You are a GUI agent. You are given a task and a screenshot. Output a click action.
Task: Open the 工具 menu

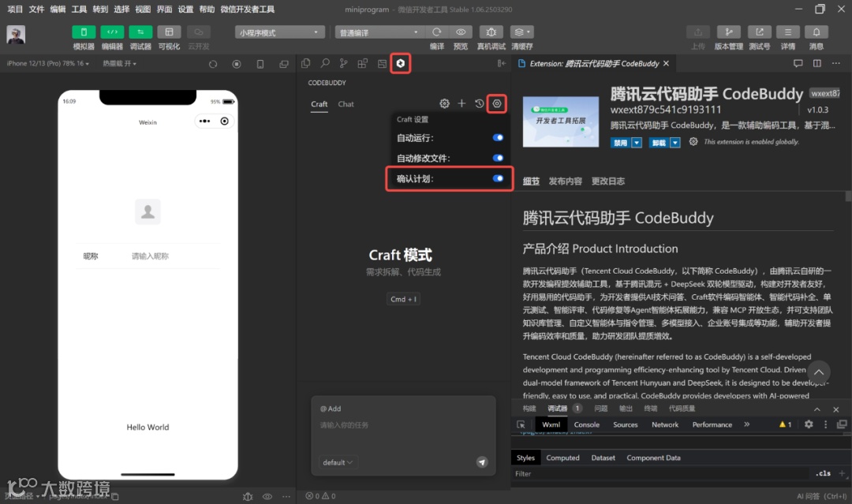pyautogui.click(x=79, y=9)
